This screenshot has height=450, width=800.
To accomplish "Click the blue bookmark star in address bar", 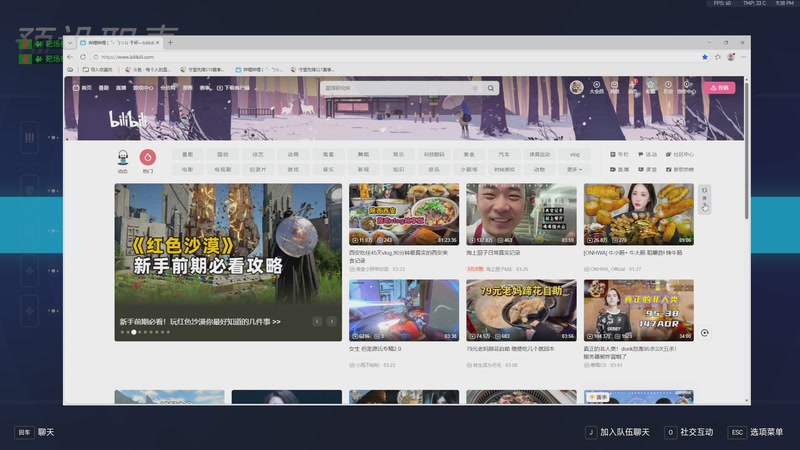I will click(705, 57).
